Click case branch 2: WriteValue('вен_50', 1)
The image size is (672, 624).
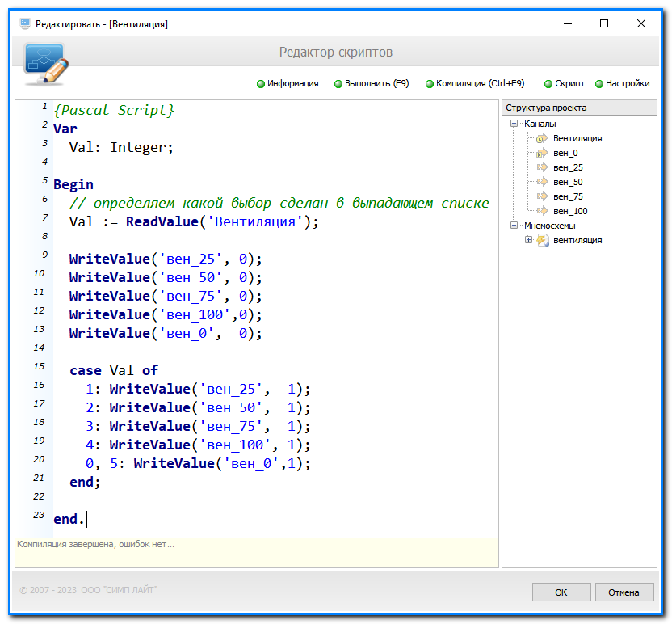(198, 408)
